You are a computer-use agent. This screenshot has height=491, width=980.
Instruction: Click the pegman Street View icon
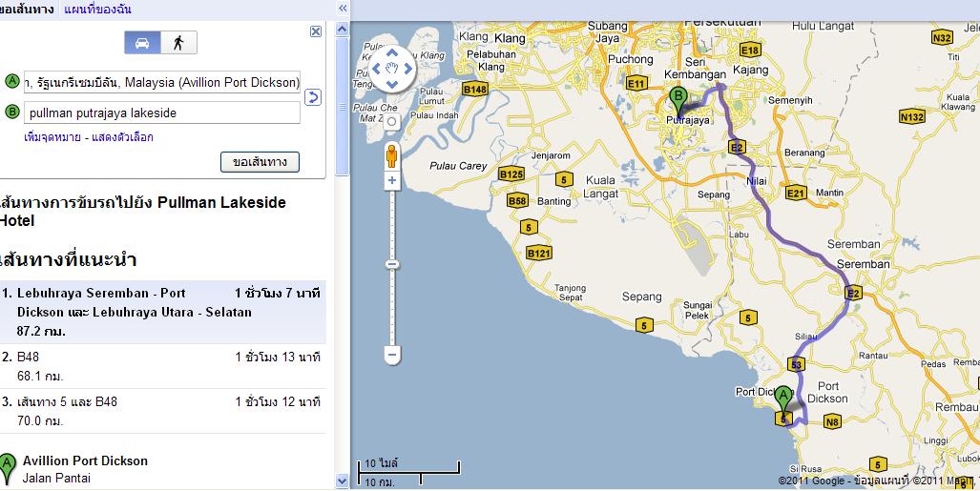pos(391,155)
